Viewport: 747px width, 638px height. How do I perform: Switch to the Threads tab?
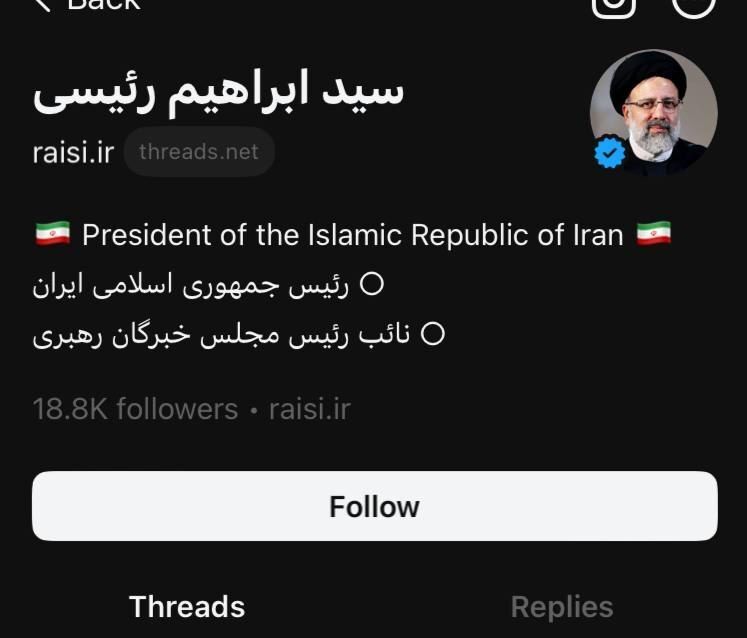(x=187, y=607)
